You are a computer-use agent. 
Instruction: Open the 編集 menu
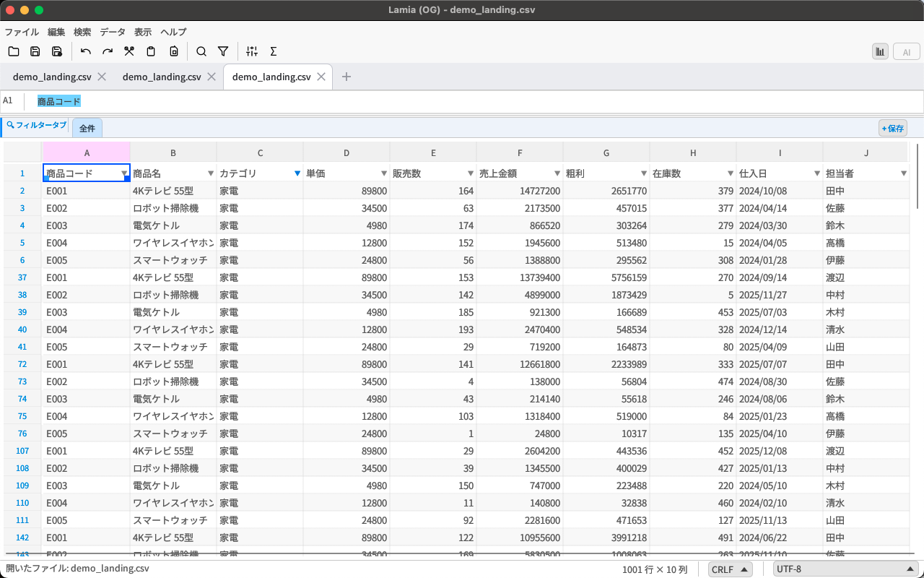click(x=56, y=32)
